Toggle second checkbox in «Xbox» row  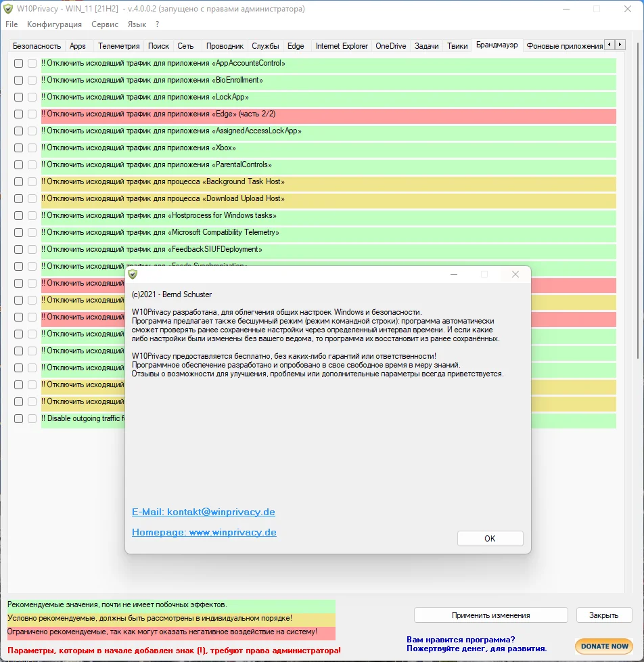click(x=32, y=148)
